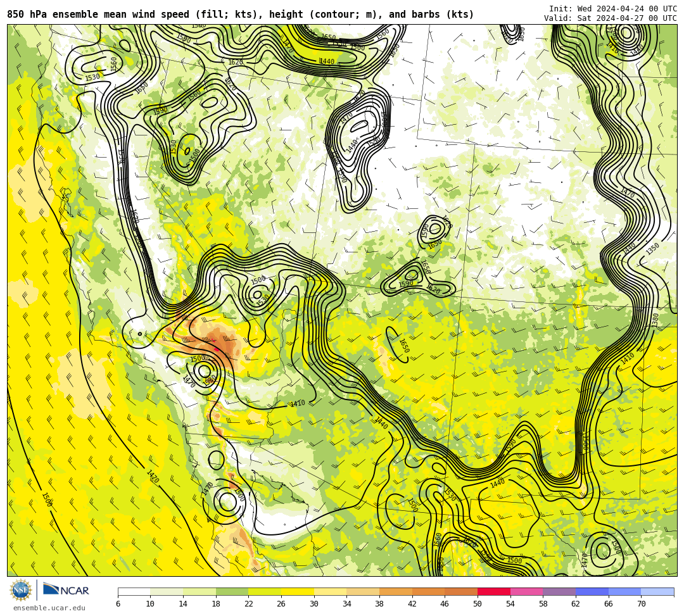This screenshot has height=616, width=684.
Task: Click the purple 58-62 kts color swatch
Action: (559, 591)
